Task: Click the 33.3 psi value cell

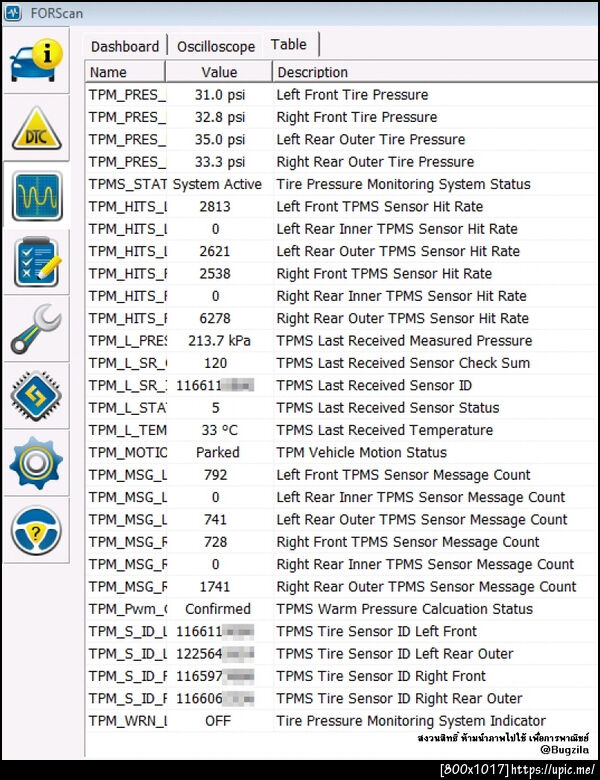Action: pos(219,162)
